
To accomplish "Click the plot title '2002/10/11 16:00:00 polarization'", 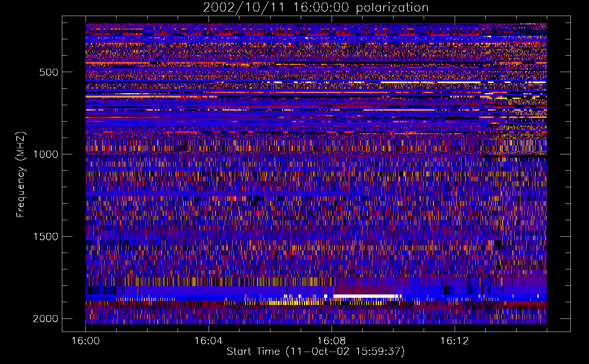I will (x=316, y=8).
